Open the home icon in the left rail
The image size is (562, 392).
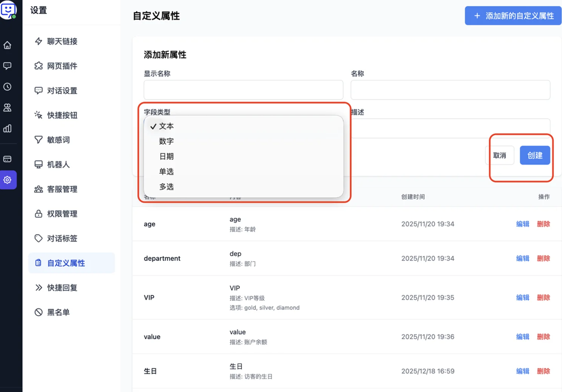click(8, 45)
